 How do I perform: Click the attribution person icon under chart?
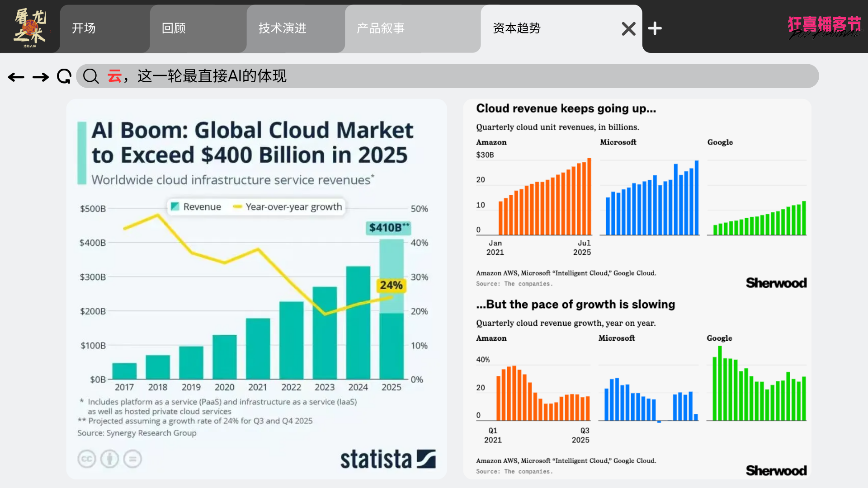pos(109,459)
